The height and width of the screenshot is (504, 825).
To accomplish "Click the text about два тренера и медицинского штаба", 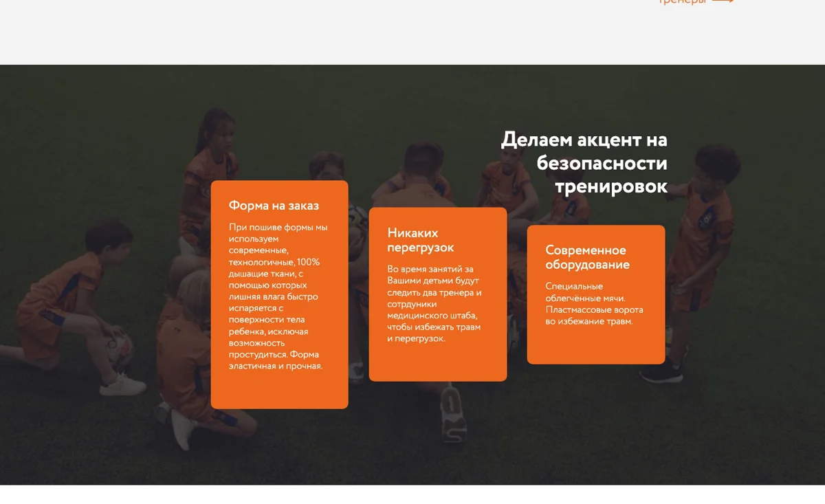I will [434, 304].
